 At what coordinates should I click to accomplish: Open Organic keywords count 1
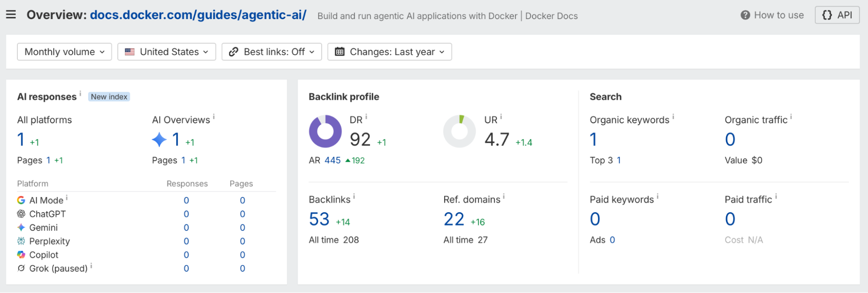click(x=594, y=140)
